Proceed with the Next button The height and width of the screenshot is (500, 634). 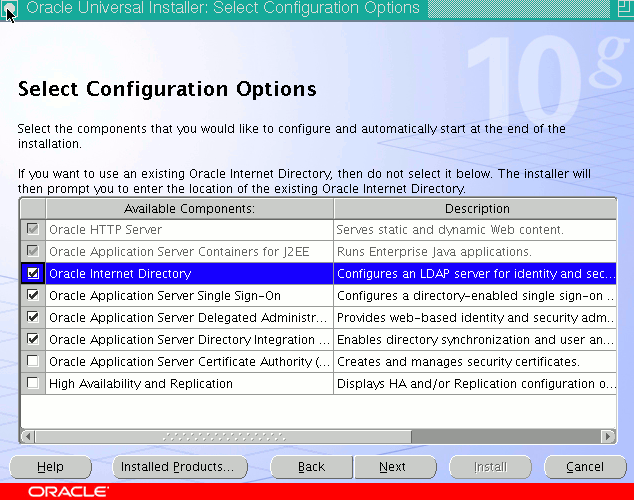coord(395,467)
